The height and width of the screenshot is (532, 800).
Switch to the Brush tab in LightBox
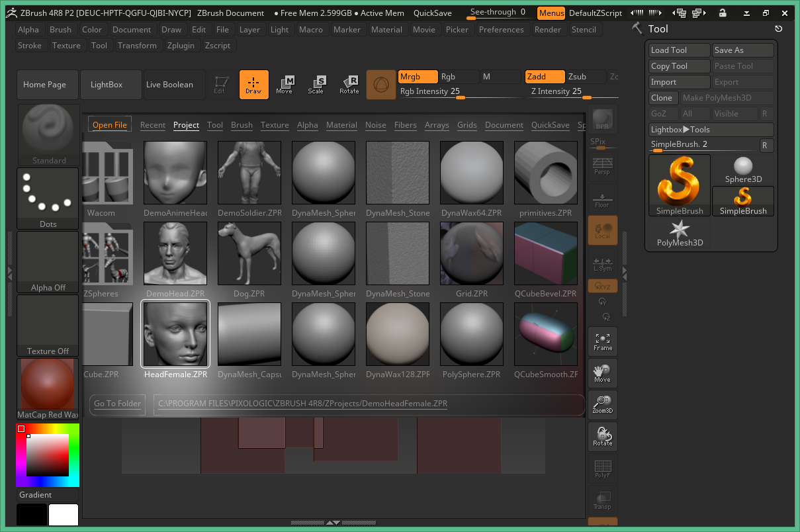click(x=242, y=125)
